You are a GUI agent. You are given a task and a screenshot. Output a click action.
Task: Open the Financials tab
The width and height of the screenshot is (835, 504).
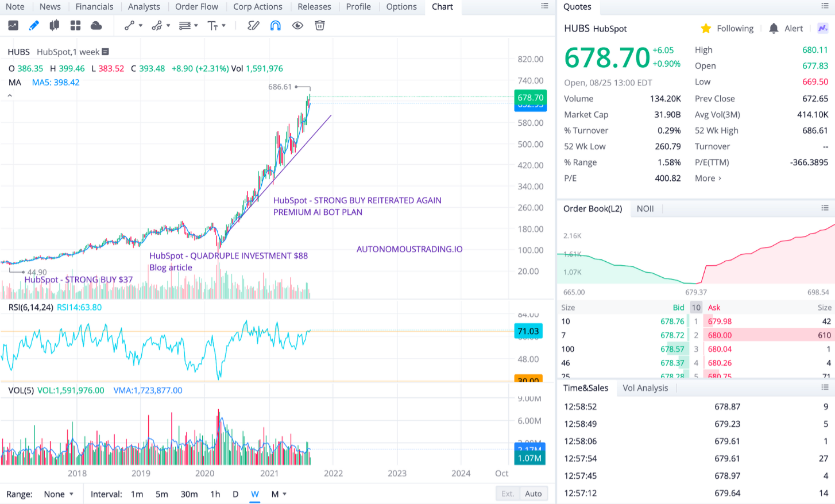point(94,7)
